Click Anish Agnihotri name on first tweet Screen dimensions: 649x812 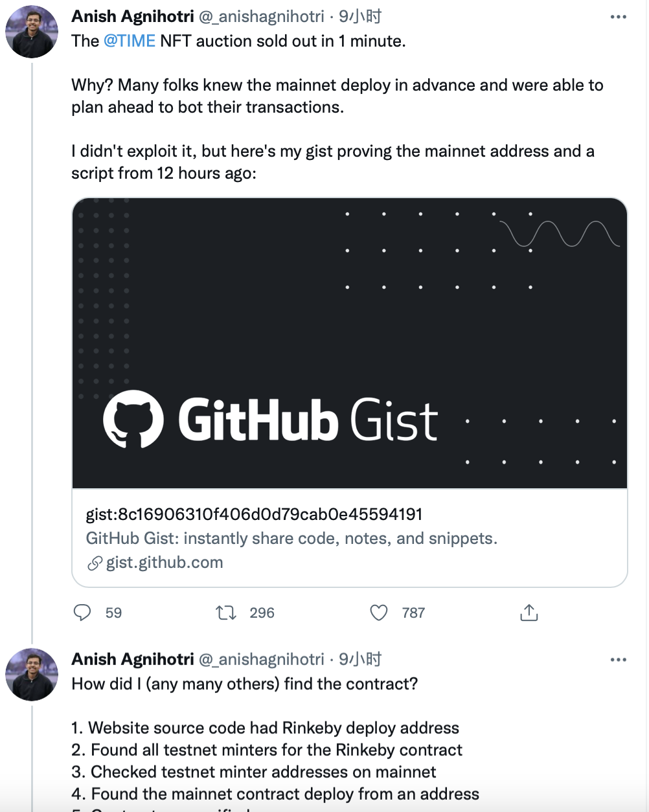pos(133,16)
